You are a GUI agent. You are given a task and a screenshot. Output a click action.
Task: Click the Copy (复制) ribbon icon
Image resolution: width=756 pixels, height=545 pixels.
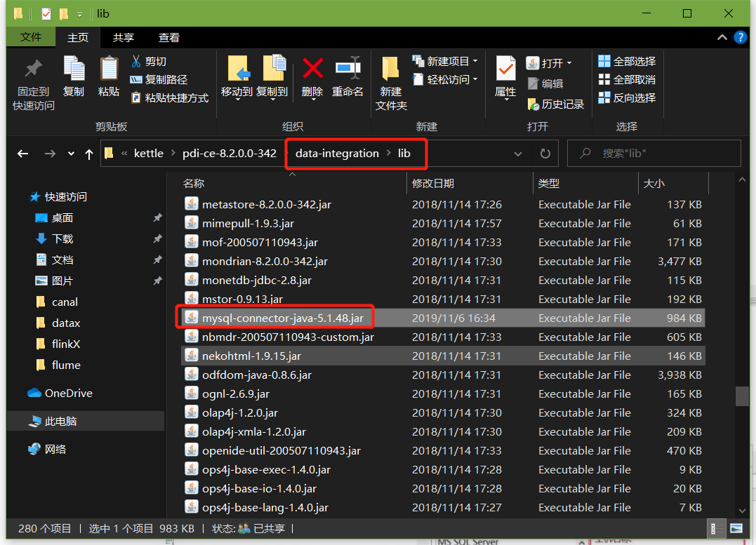tap(74, 76)
